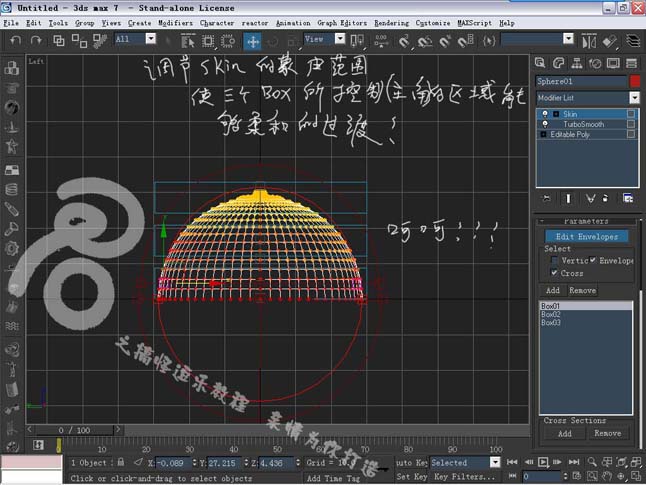Open the Layer Manager icon
Screen dimensions: 646x485
tap(632, 41)
